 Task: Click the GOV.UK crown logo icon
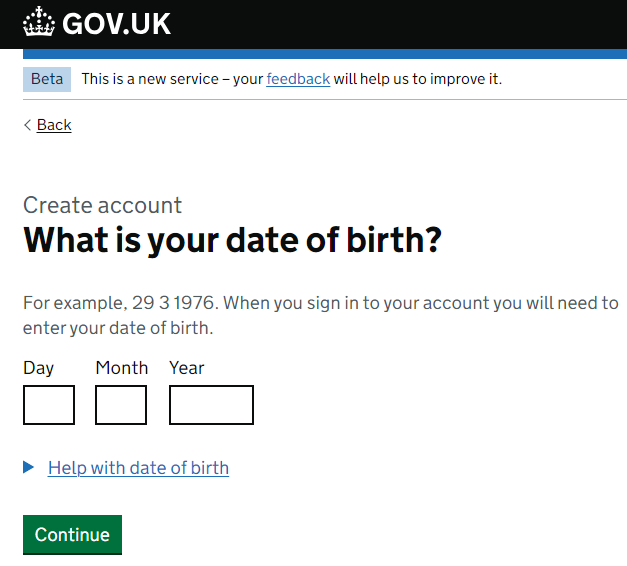(x=39, y=22)
